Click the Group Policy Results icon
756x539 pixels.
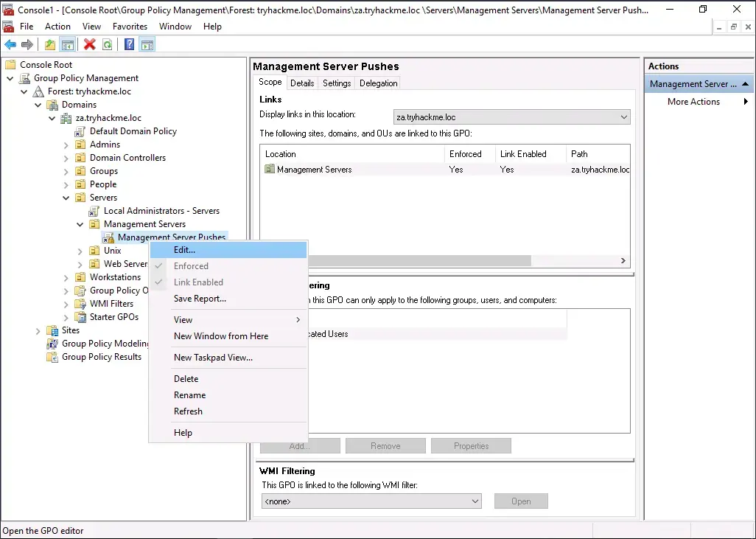click(52, 357)
